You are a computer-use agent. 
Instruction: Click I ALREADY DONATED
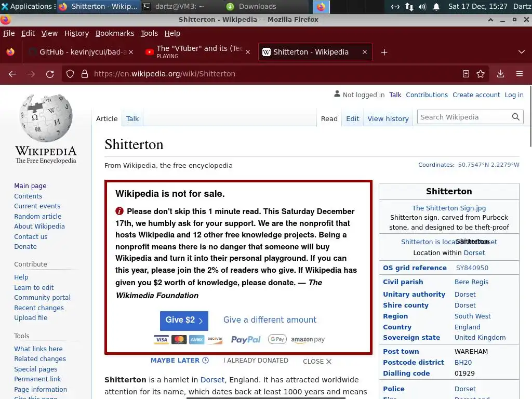point(256,361)
